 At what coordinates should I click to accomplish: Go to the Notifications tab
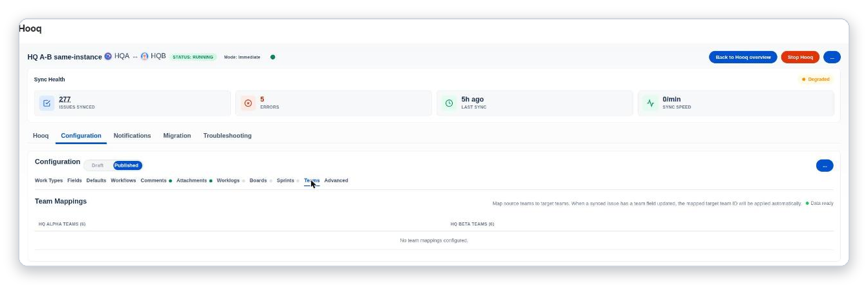click(x=132, y=136)
